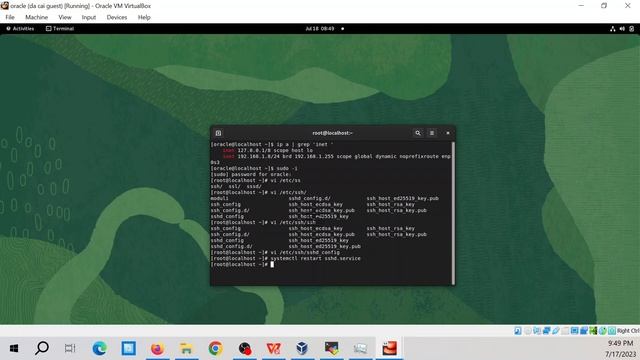Screen dimensions: 640x360
Task: Open the VirtualBox File menu
Action: pyautogui.click(x=10, y=17)
